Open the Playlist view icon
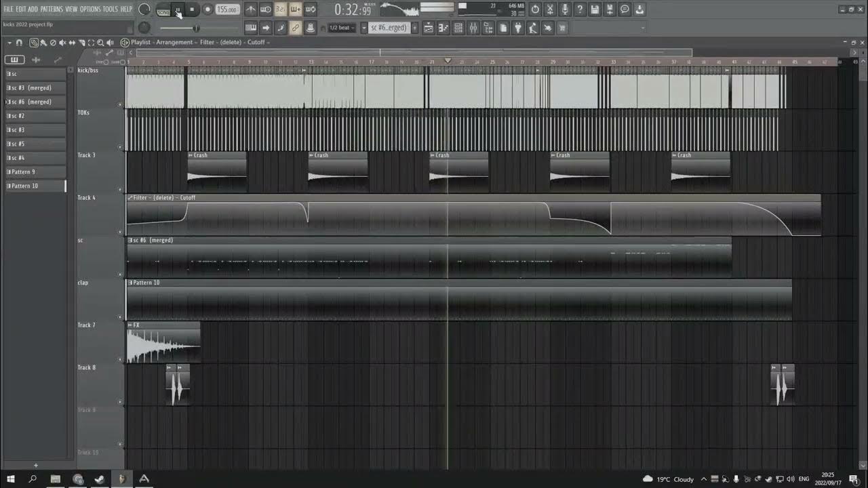 click(429, 28)
